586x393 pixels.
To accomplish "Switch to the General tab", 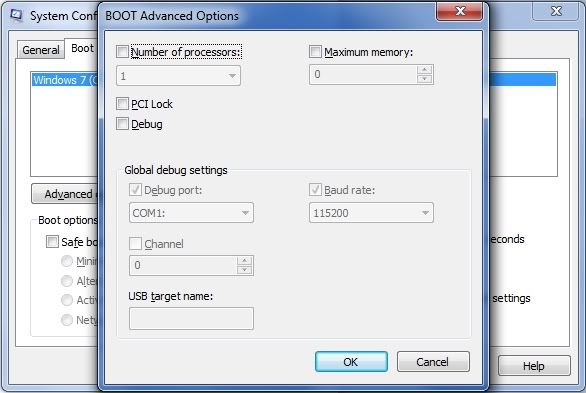I will [x=41, y=50].
